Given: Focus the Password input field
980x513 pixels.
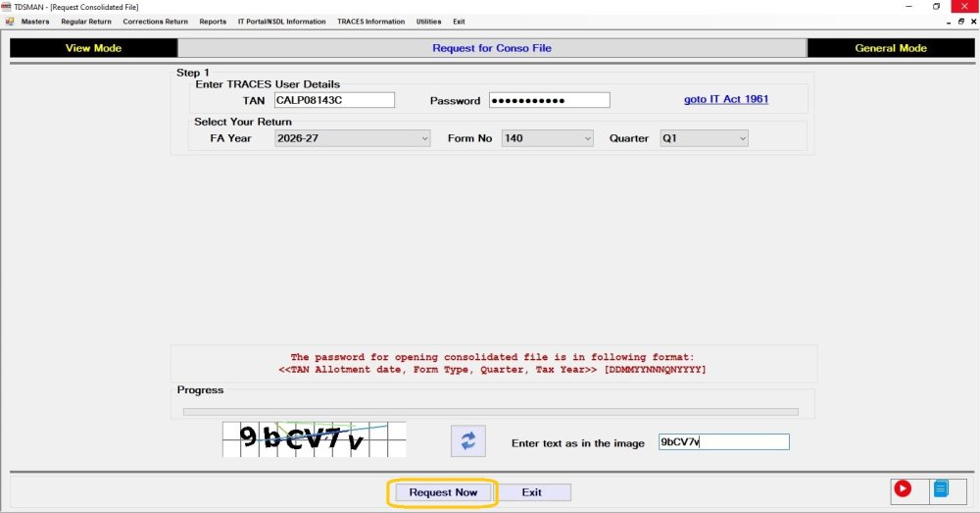Looking at the screenshot, I should (550, 100).
